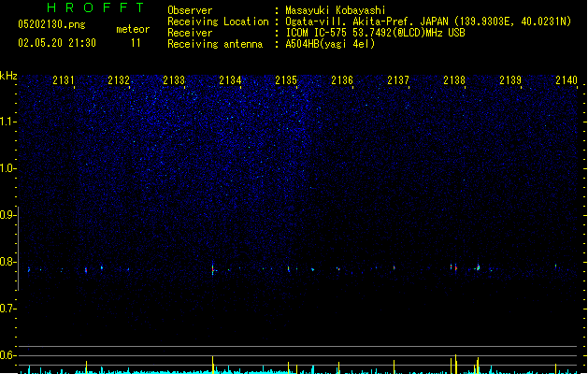Click the receiving location Ogata-vill. Akita-Pref. text

428,22
